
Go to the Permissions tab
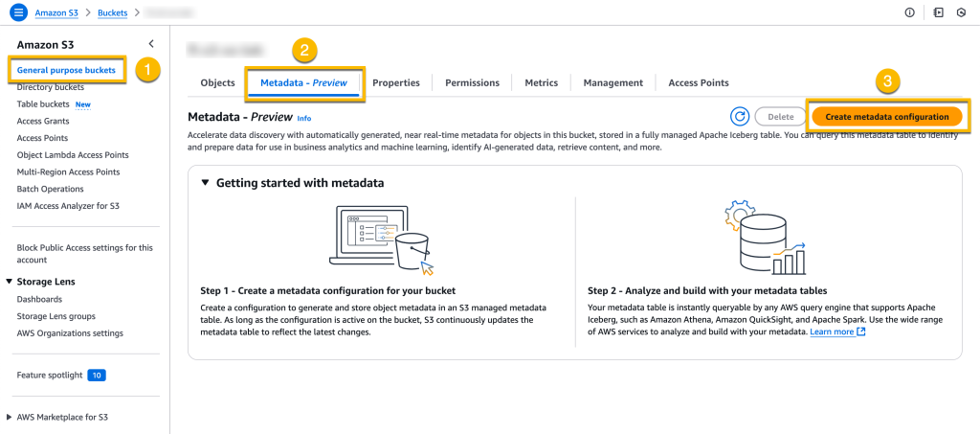point(472,82)
